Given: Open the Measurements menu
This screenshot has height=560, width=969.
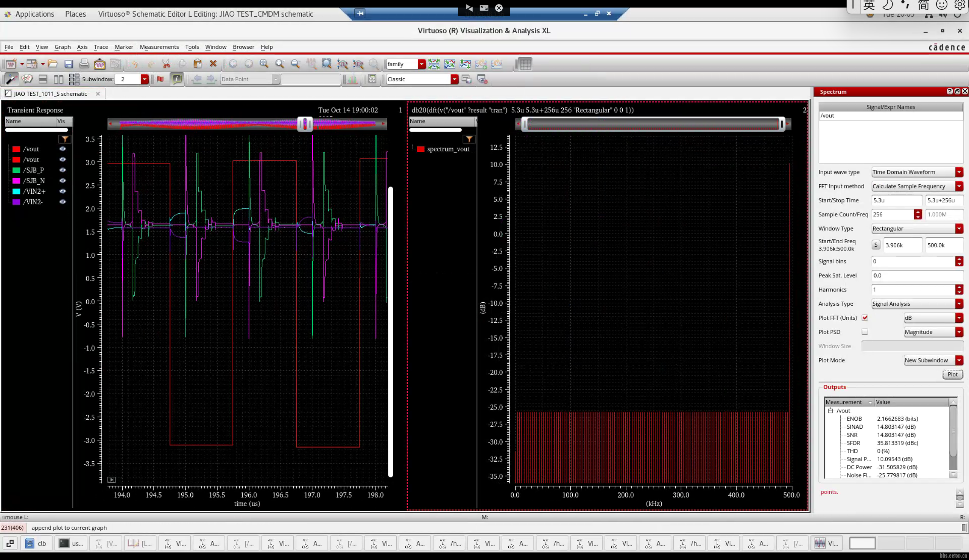Looking at the screenshot, I should point(159,47).
